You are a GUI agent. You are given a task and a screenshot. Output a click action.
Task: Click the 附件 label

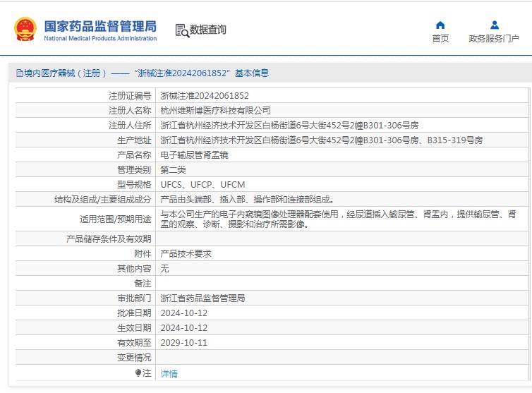coord(143,253)
